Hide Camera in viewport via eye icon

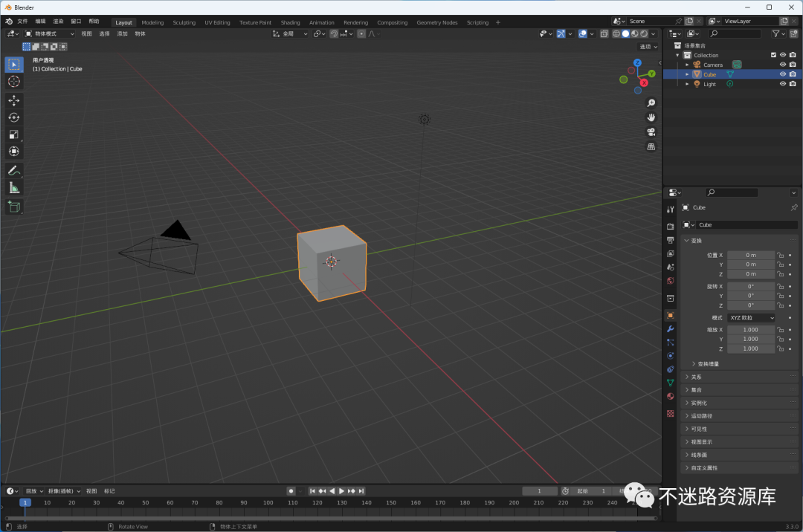click(782, 65)
